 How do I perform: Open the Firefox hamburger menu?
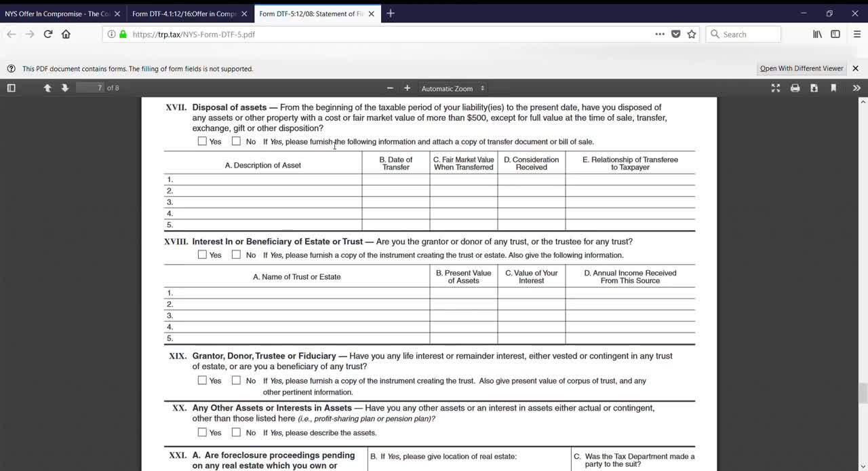pos(857,34)
